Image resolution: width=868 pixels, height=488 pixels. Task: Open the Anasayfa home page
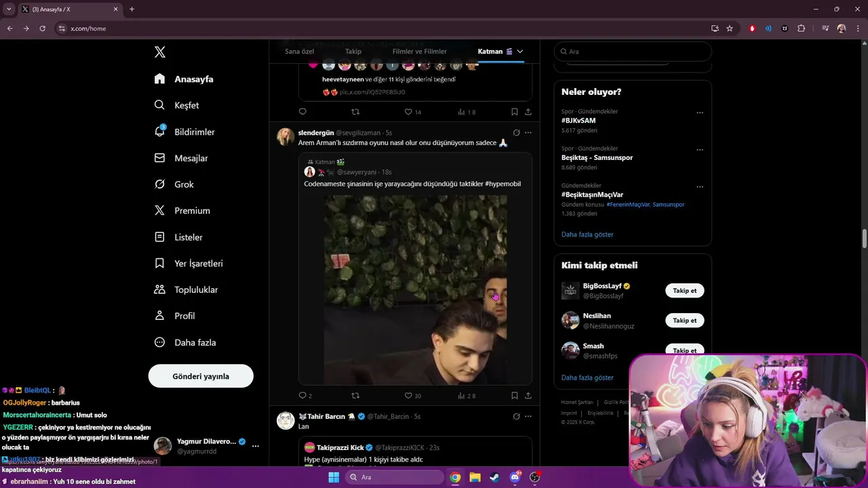pos(184,79)
